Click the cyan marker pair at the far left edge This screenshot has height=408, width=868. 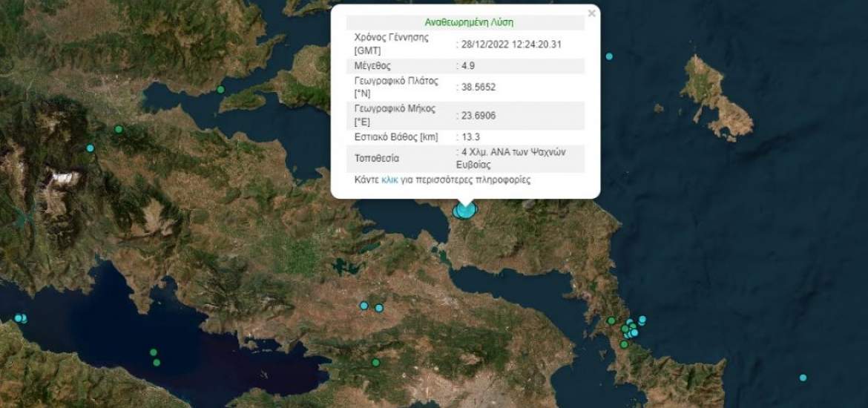tap(21, 318)
